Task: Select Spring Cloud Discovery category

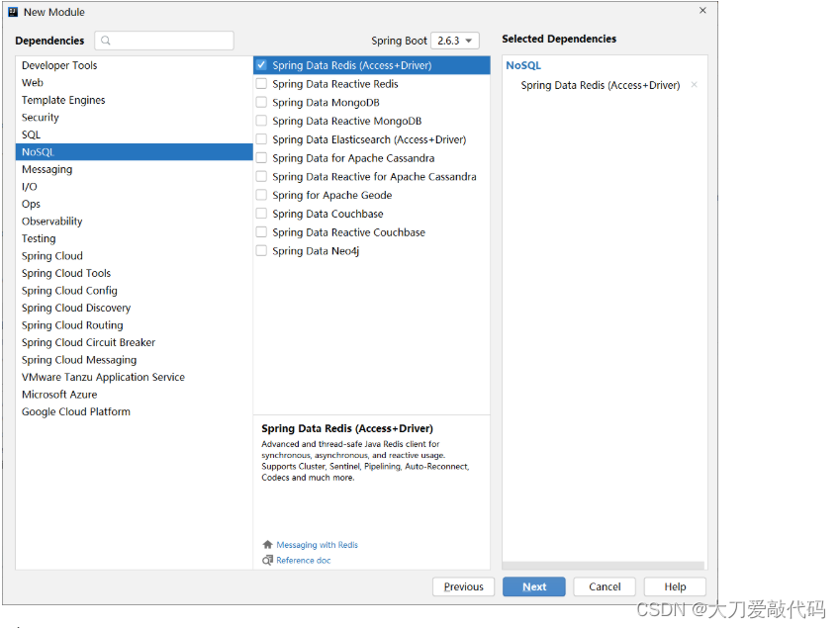Action: [x=134, y=308]
